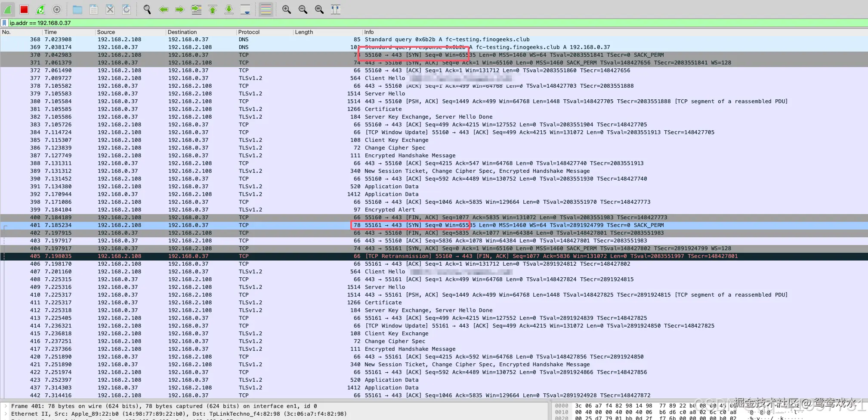Open capture options gear icon
Screen dimensions: 868x420
57,9
